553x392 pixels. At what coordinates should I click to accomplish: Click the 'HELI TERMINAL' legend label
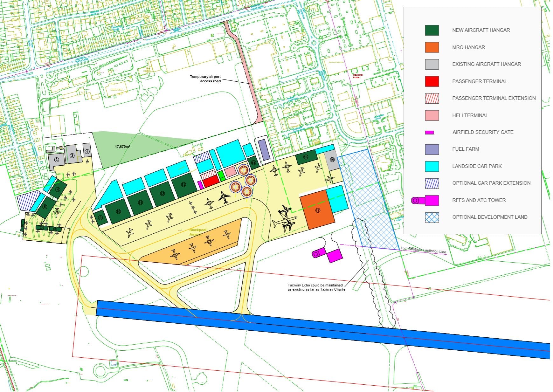click(470, 115)
